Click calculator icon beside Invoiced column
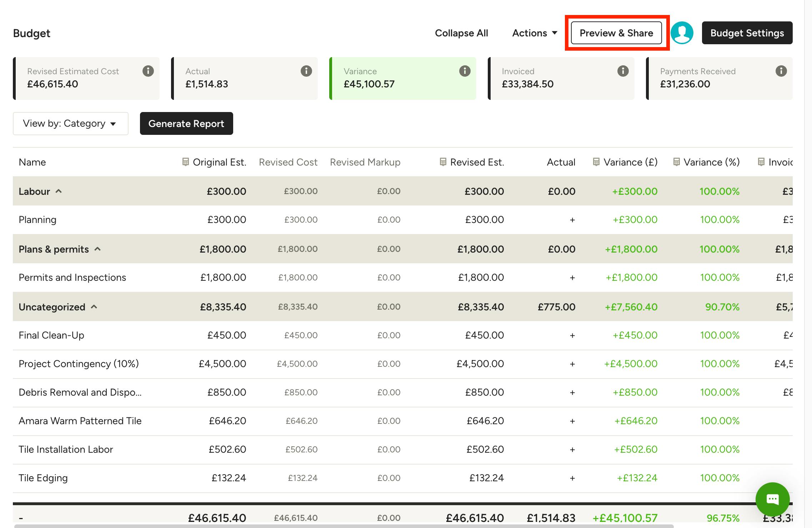This screenshot has width=812, height=528. click(761, 162)
